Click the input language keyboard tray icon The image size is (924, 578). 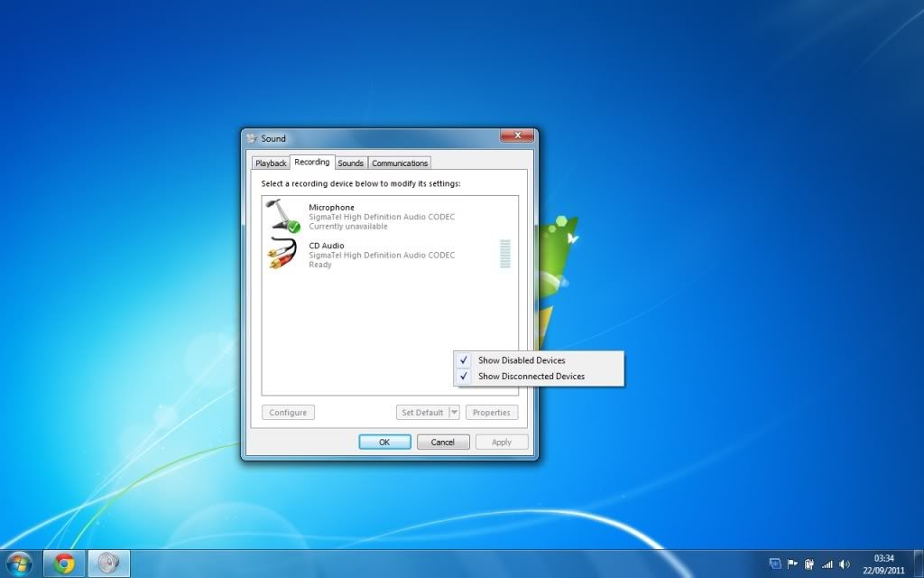[x=775, y=564]
